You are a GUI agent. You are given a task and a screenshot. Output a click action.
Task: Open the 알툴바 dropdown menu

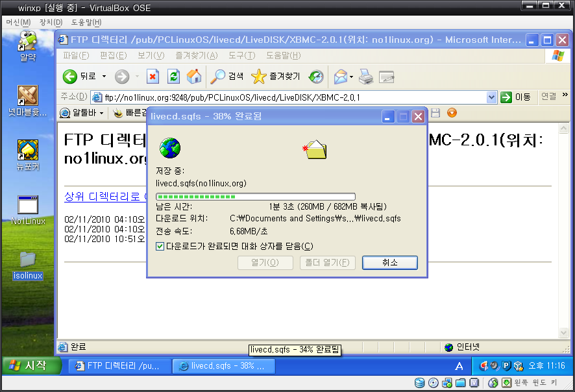[82, 113]
